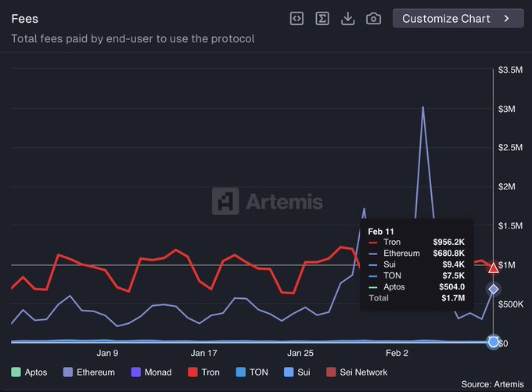Screen dimensions: 532x392
Task: Open the sigma summation icon
Action: pos(322,19)
